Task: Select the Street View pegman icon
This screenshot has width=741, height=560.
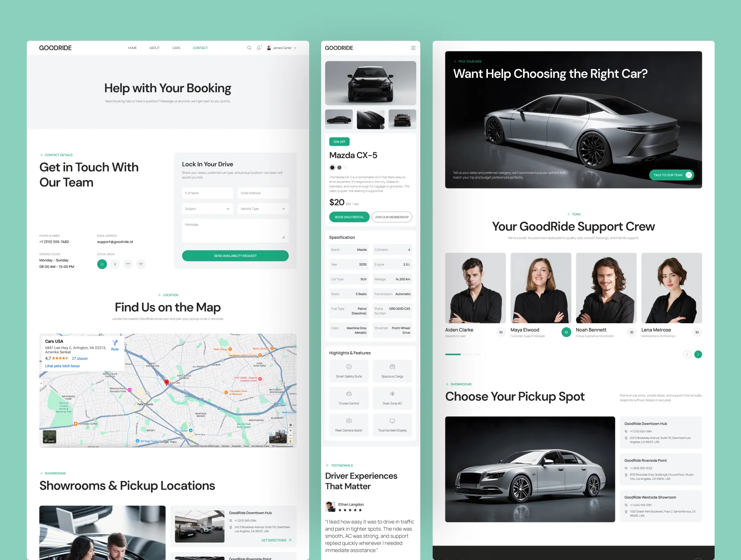Action: click(x=291, y=441)
